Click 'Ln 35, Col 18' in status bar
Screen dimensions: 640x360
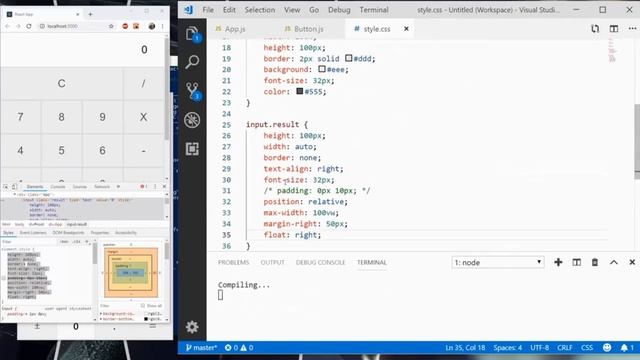point(465,347)
